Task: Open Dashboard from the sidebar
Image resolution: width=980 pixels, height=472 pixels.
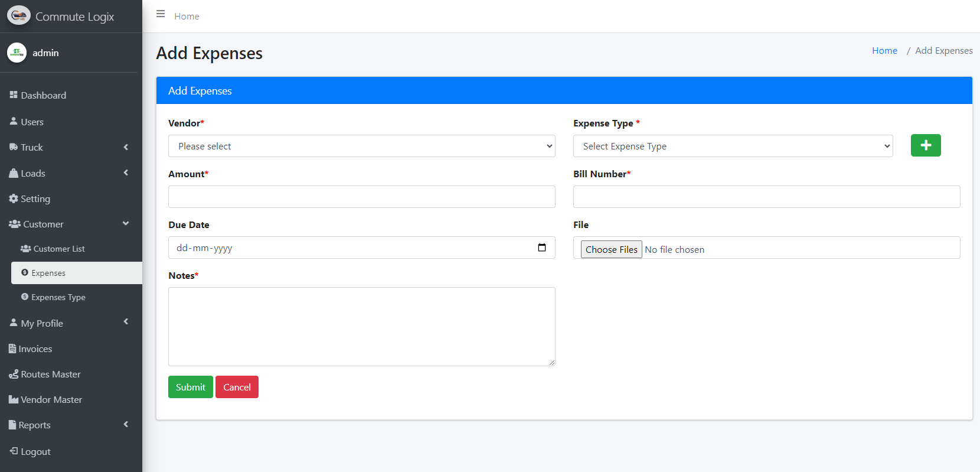Action: coord(43,95)
